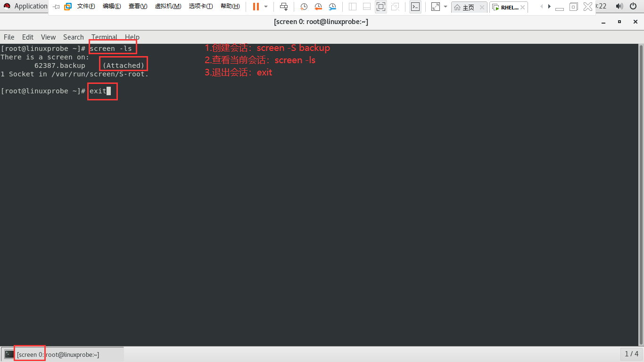Screen dimensions: 644x362
Task: Click the volume speaker icon
Action: pos(619,6)
